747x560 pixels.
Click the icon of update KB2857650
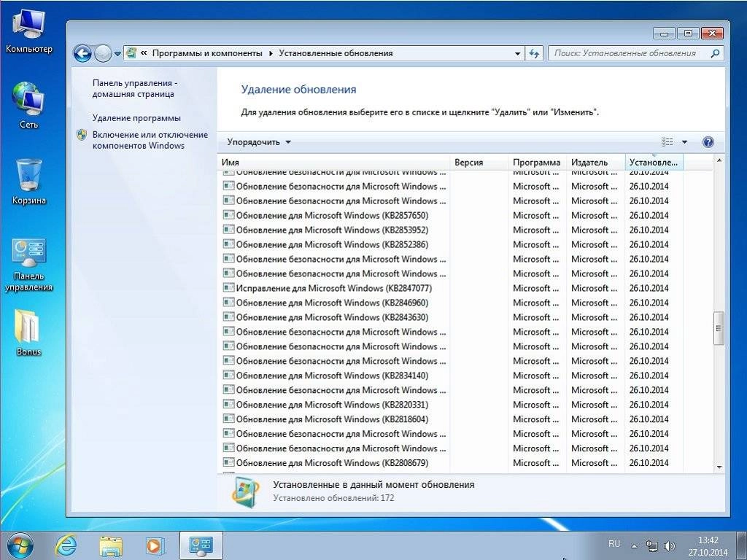pyautogui.click(x=228, y=215)
